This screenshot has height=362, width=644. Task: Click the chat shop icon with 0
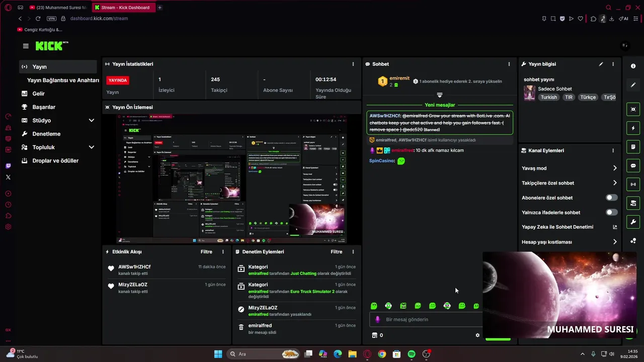[x=377, y=335]
